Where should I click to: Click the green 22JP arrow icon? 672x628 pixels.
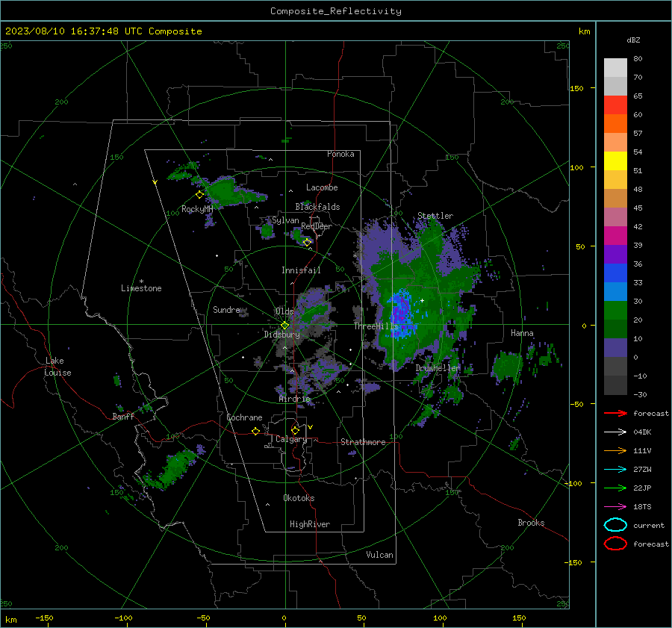(x=615, y=488)
